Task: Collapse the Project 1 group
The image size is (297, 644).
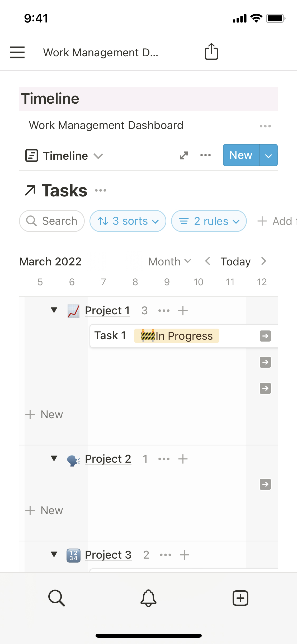Action: [x=54, y=310]
